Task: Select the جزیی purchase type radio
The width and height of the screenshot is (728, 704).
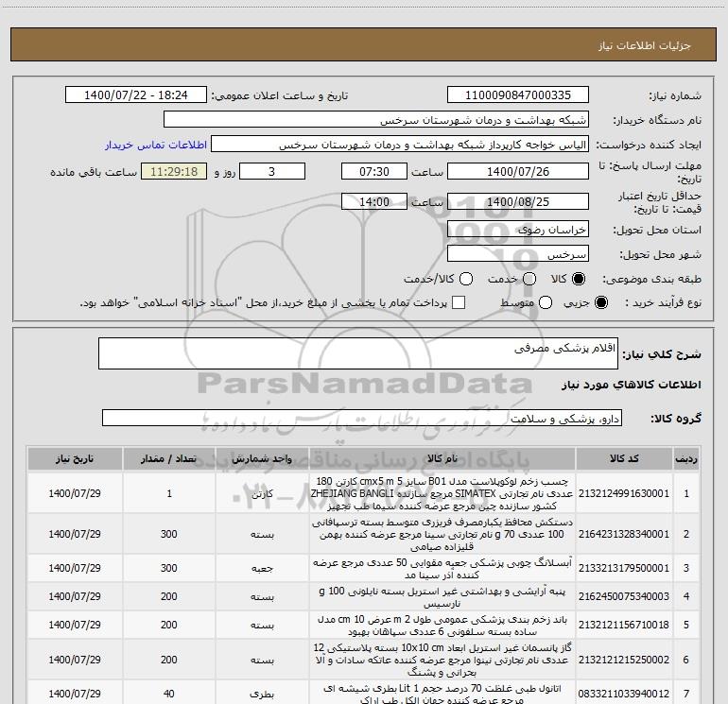Action: (600, 302)
